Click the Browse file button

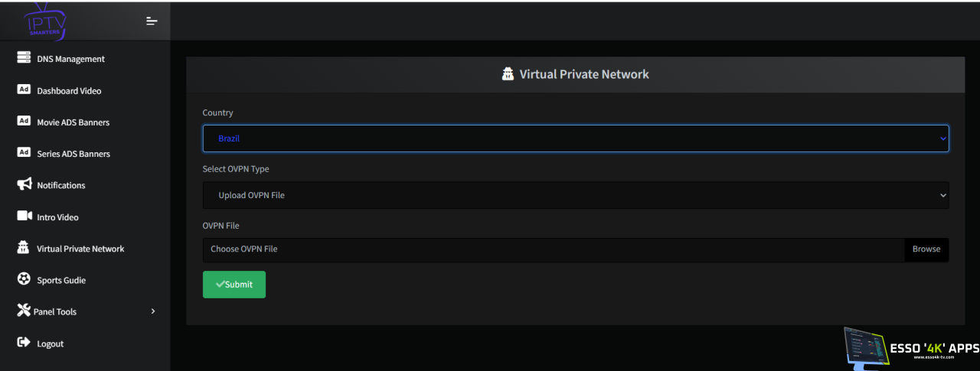(x=926, y=249)
